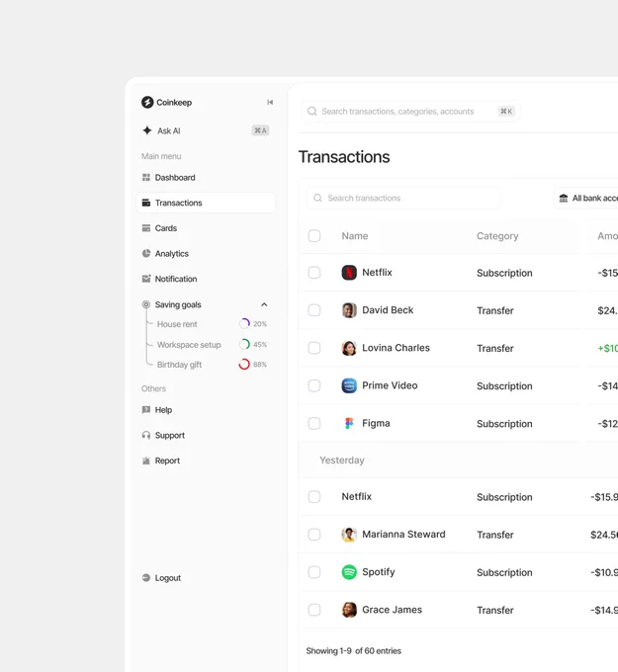The width and height of the screenshot is (618, 672).
Task: Click the Birthday gift 88% progress ring
Action: (x=244, y=365)
